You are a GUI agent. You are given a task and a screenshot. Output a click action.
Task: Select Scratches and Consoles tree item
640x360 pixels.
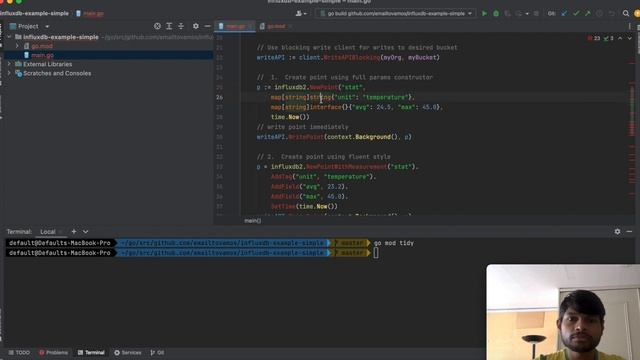(x=57, y=73)
